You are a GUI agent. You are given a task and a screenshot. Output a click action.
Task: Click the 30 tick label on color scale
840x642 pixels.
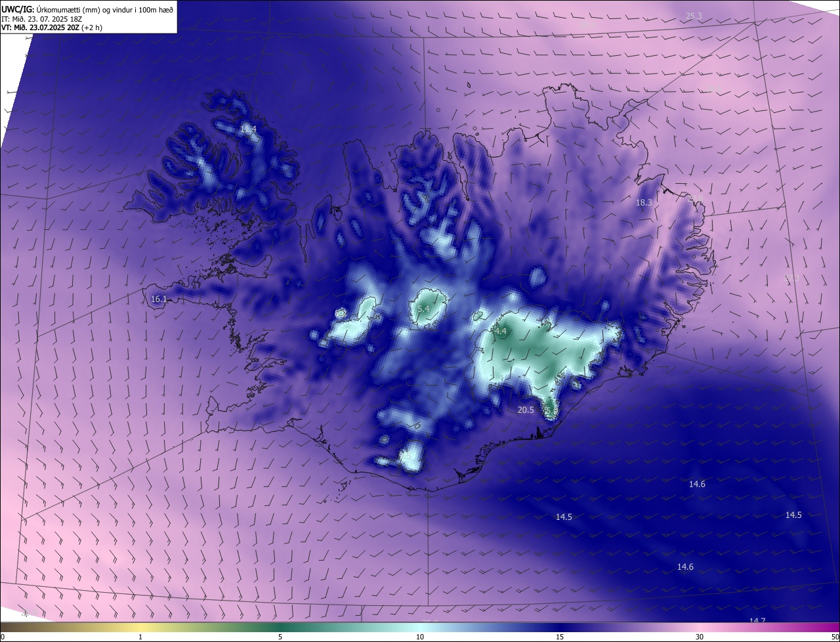[x=700, y=637]
